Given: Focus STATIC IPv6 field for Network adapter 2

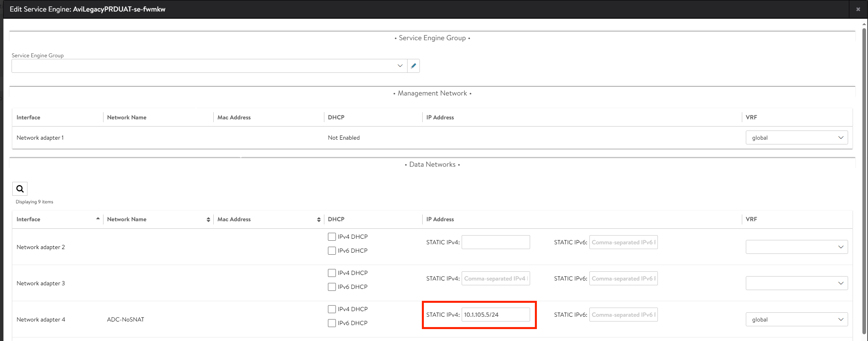Looking at the screenshot, I should coord(624,242).
